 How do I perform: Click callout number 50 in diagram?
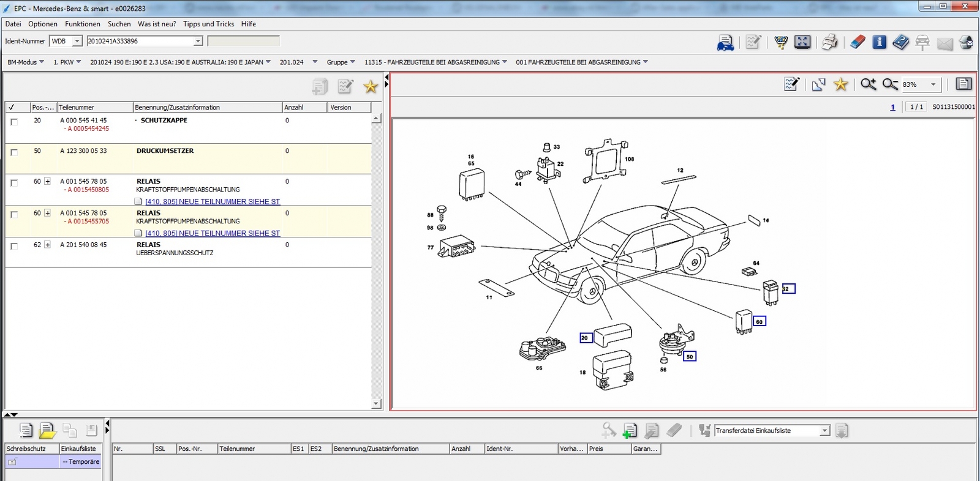[x=690, y=356]
